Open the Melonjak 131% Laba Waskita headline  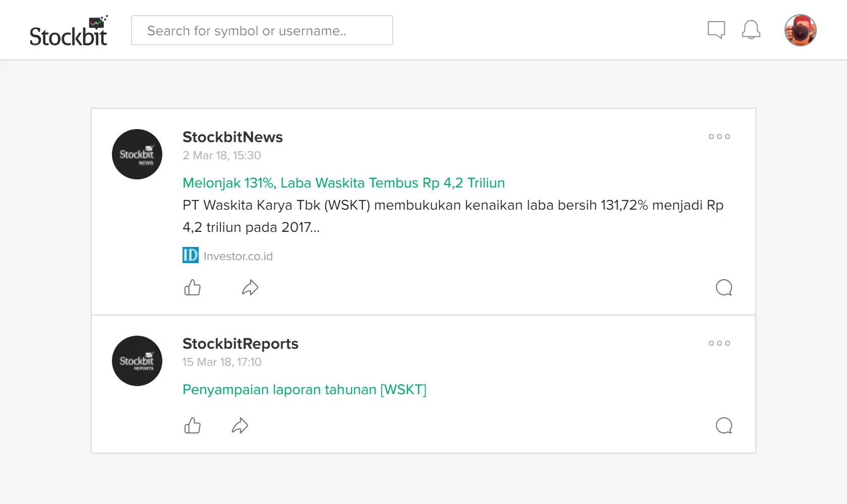(343, 183)
